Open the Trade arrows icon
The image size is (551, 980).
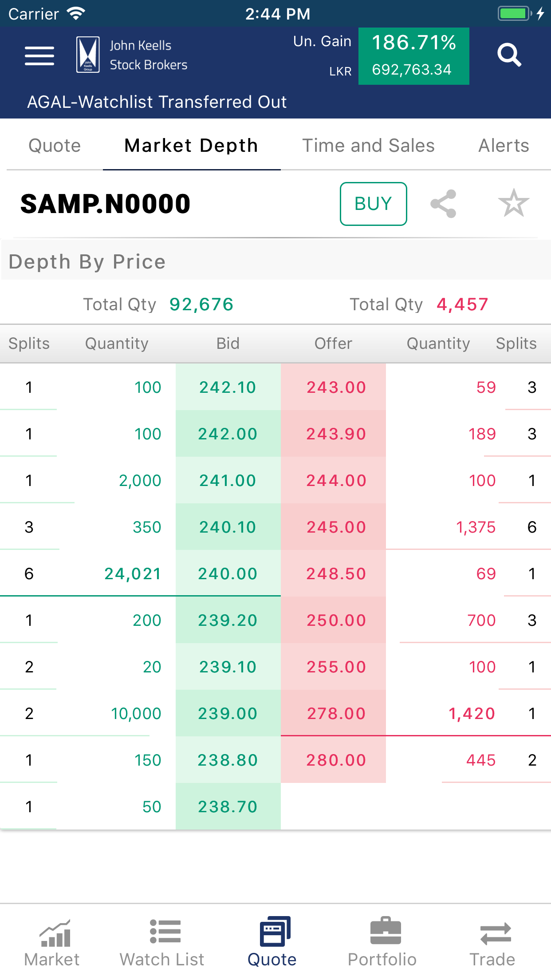coord(496,933)
